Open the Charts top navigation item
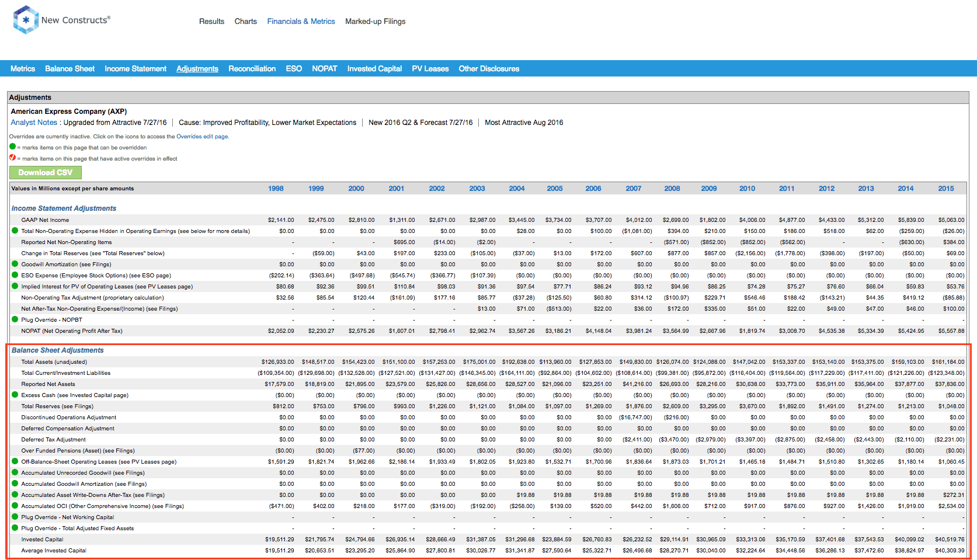 click(x=246, y=22)
